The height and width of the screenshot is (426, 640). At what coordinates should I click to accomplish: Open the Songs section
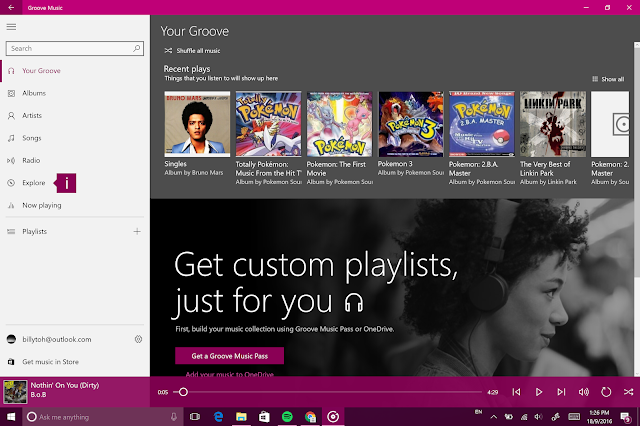pyautogui.click(x=75, y=138)
